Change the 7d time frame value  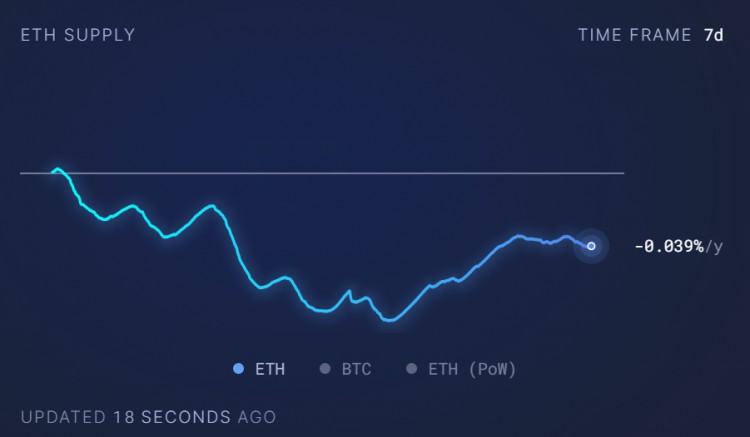pyautogui.click(x=714, y=35)
